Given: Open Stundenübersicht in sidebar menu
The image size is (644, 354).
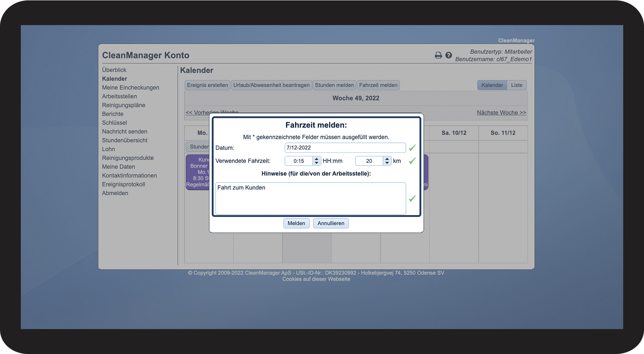Looking at the screenshot, I should 125,140.
